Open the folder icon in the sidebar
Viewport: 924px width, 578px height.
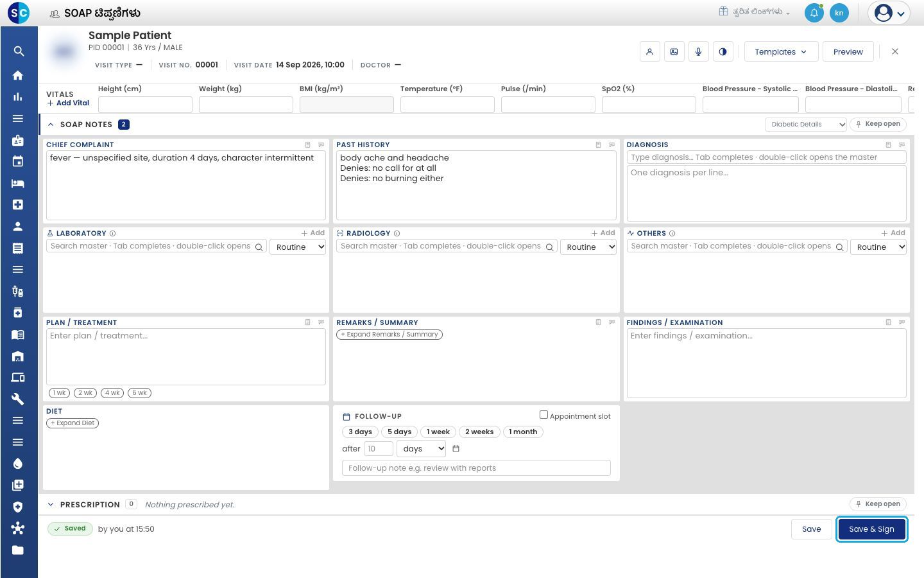coord(18,550)
